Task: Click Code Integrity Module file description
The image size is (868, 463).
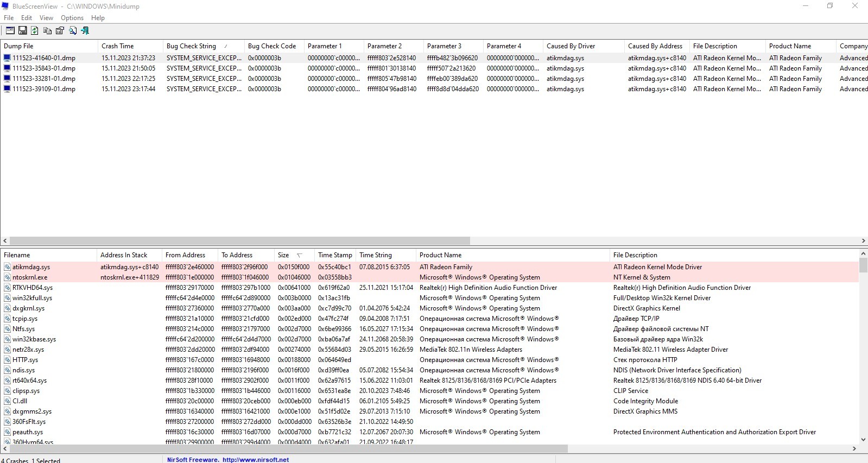Action: [645, 401]
